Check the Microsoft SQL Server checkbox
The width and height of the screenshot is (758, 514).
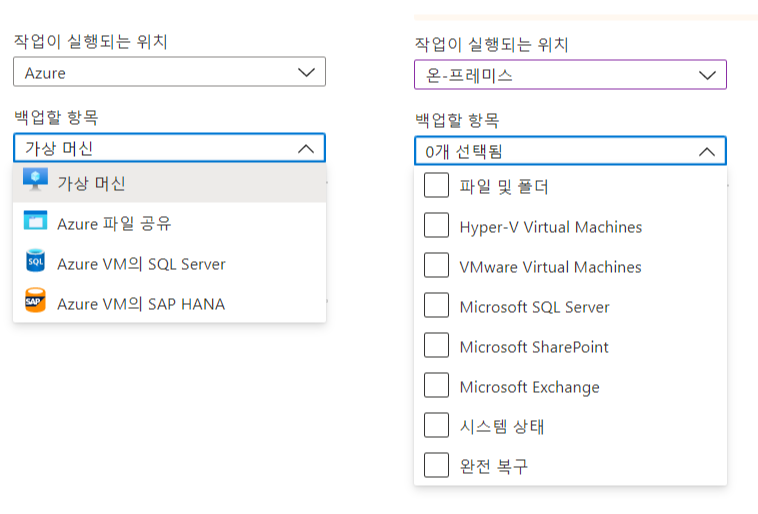pyautogui.click(x=436, y=306)
